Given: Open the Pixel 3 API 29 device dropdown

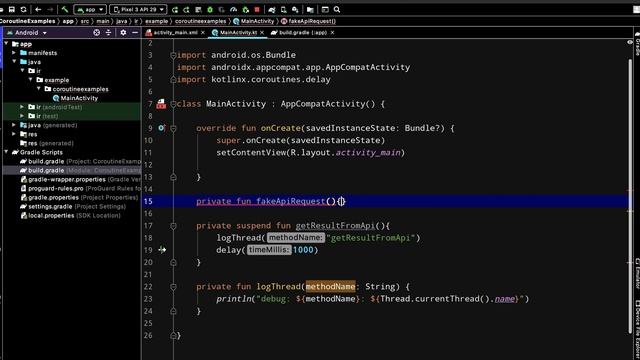Looking at the screenshot, I should click(x=138, y=9).
